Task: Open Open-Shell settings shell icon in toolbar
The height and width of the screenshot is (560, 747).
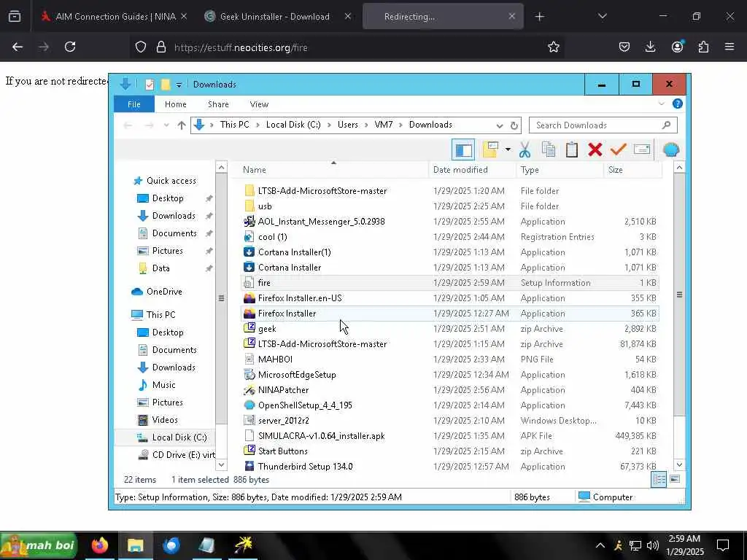Action: 671,150
